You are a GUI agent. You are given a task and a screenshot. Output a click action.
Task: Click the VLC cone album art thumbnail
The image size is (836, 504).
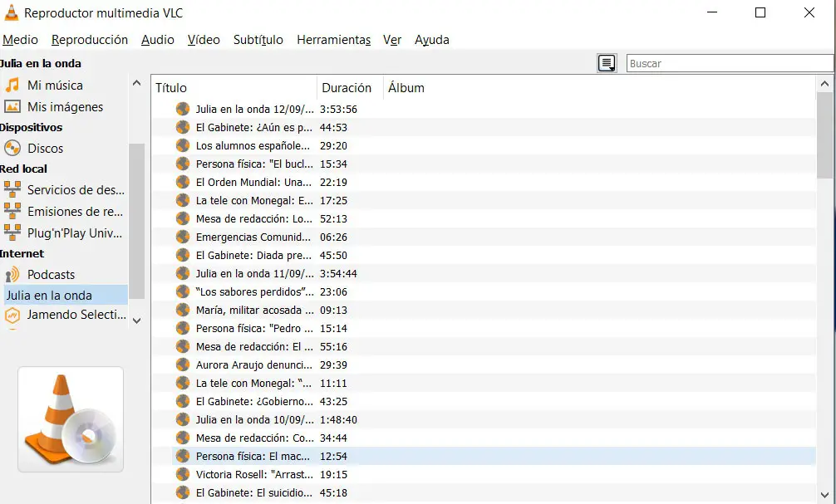[71, 419]
